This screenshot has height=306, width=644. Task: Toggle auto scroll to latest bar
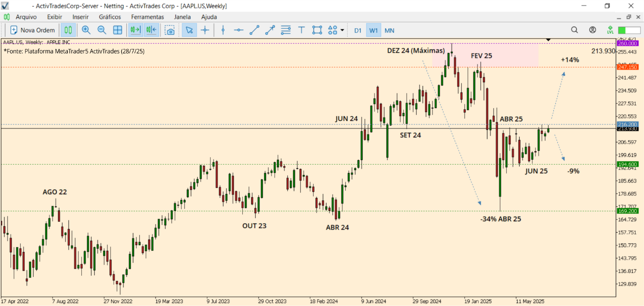(x=135, y=30)
